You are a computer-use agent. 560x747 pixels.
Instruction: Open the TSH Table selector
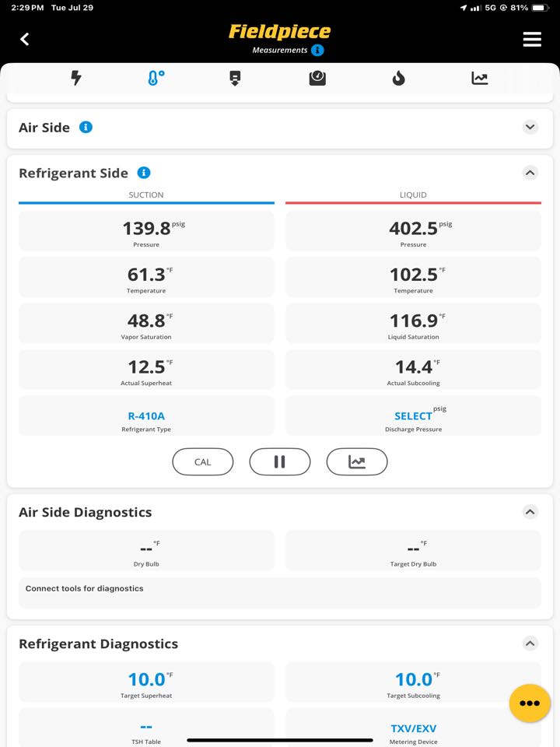146,728
